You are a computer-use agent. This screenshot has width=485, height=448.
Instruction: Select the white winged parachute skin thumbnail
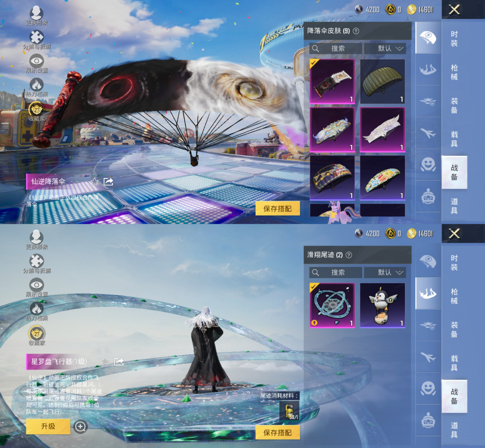coord(383,130)
